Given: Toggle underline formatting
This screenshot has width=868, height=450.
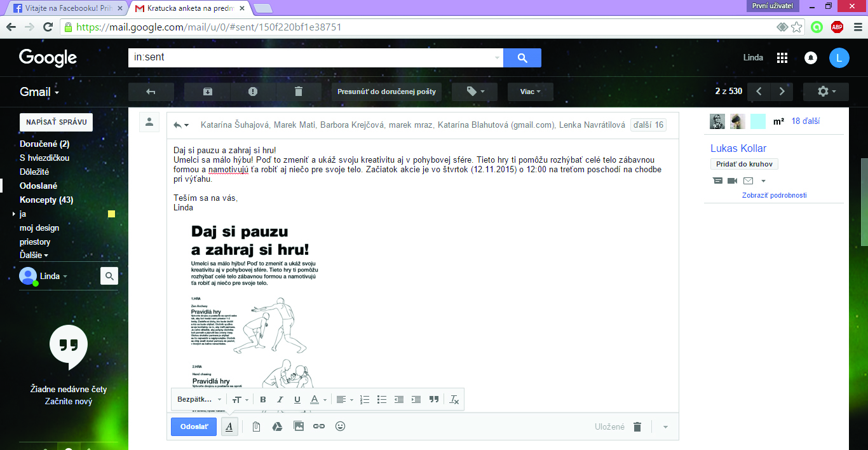Looking at the screenshot, I should 297,400.
